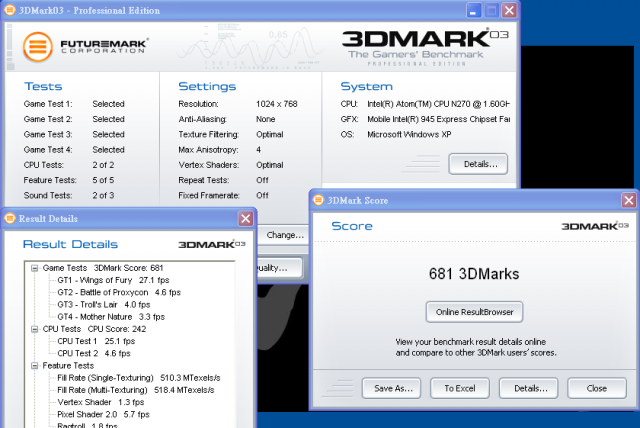This screenshot has height=428, width=640.
Task: Click Game Test 2 Selected status
Action: tap(108, 119)
